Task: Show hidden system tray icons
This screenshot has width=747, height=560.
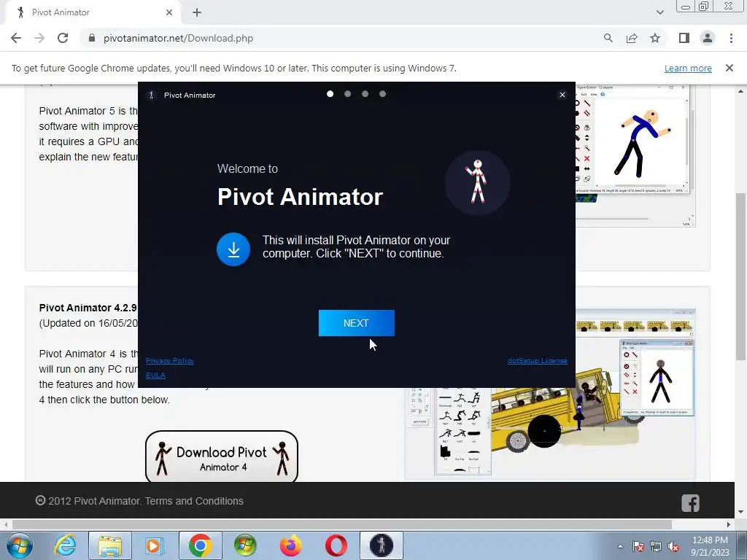Action: point(620,546)
